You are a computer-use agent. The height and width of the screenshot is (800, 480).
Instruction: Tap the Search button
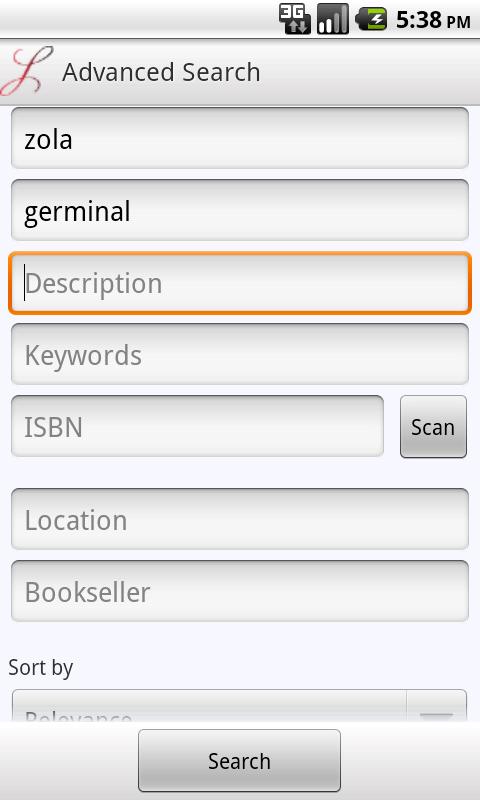point(239,761)
